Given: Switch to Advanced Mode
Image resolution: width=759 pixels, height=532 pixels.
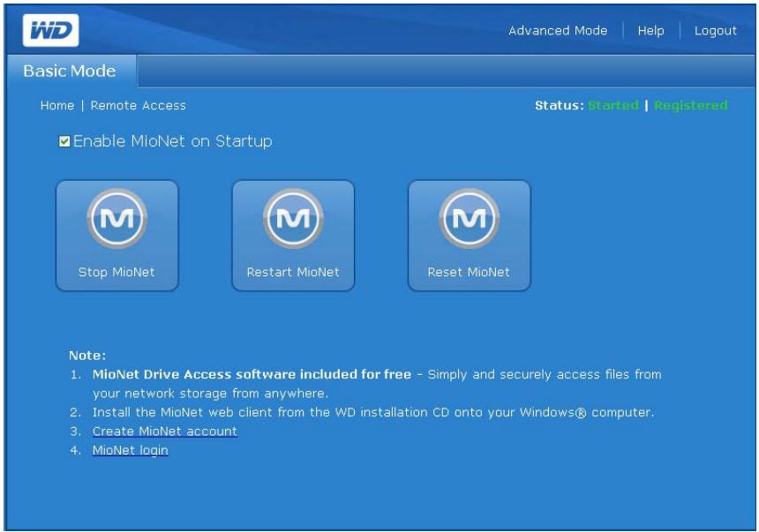Looking at the screenshot, I should (558, 31).
